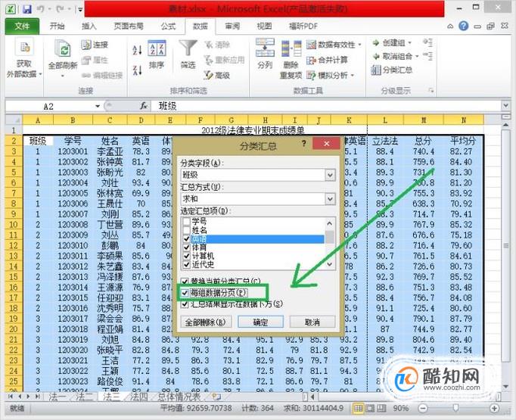Sort descending with the Z-A icon
Screen dimensions: 516x420
pos(137,70)
